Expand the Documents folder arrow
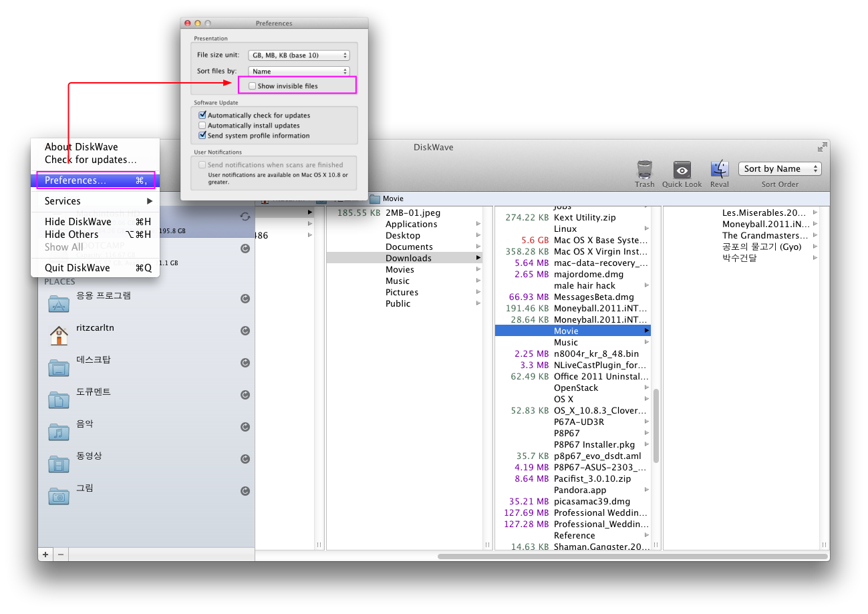The width and height of the screenshot is (868, 614). 478,247
